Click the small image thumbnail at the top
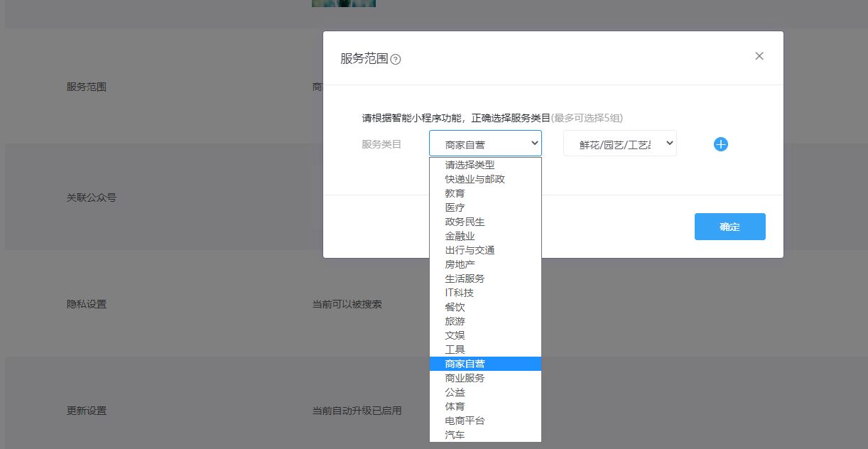Screen dimensions: 868x449 tap(343, 3)
